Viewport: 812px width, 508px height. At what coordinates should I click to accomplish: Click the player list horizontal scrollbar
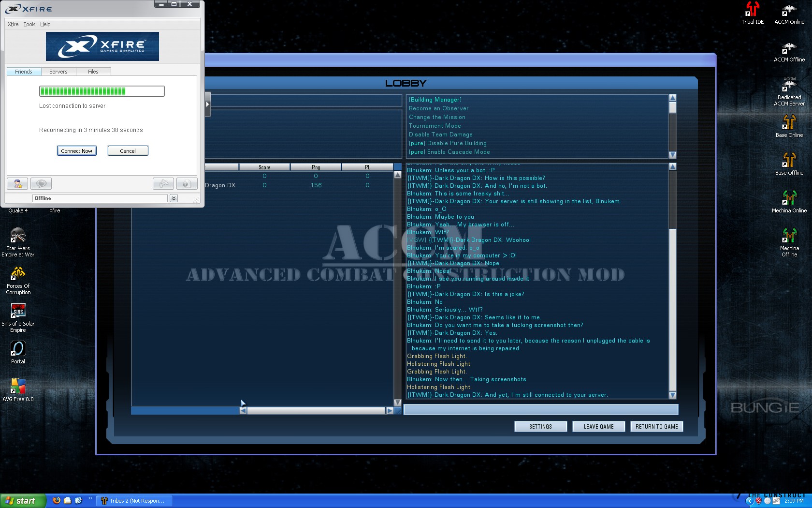pyautogui.click(x=316, y=410)
